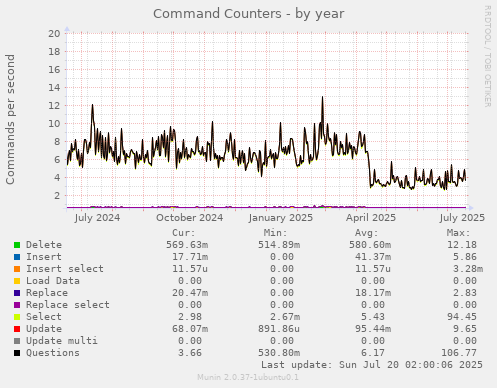The width and height of the screenshot is (497, 388).
Task: Click the 'July 2024' x-axis label
Action: tap(97, 218)
